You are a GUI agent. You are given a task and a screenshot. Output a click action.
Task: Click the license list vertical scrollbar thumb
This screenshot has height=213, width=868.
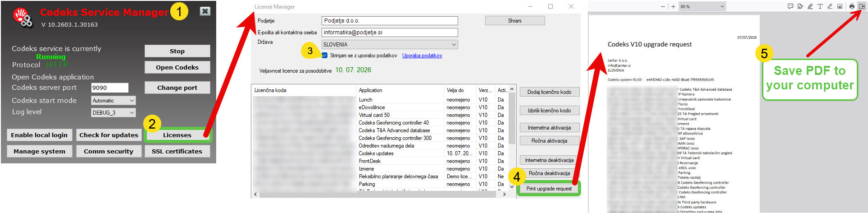pyautogui.click(x=512, y=118)
